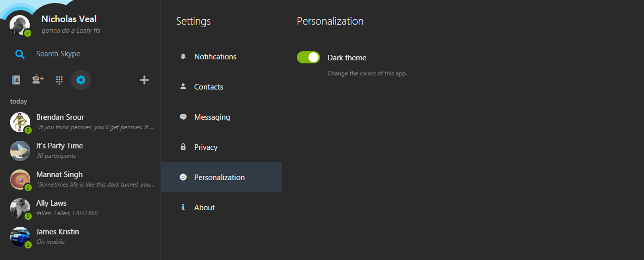Viewport: 644px width, 260px height.
Task: Open the dial pad icon
Action: (x=59, y=80)
